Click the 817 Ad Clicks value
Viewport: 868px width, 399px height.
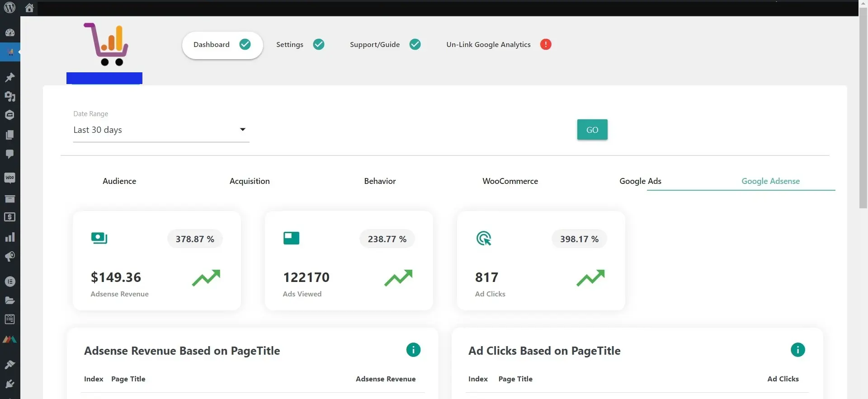pyautogui.click(x=486, y=277)
